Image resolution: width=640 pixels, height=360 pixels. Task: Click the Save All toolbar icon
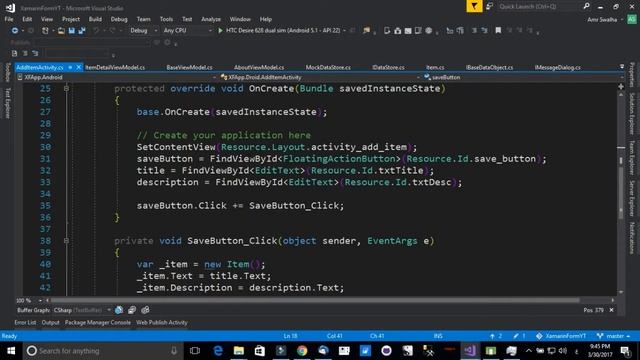[82, 31]
